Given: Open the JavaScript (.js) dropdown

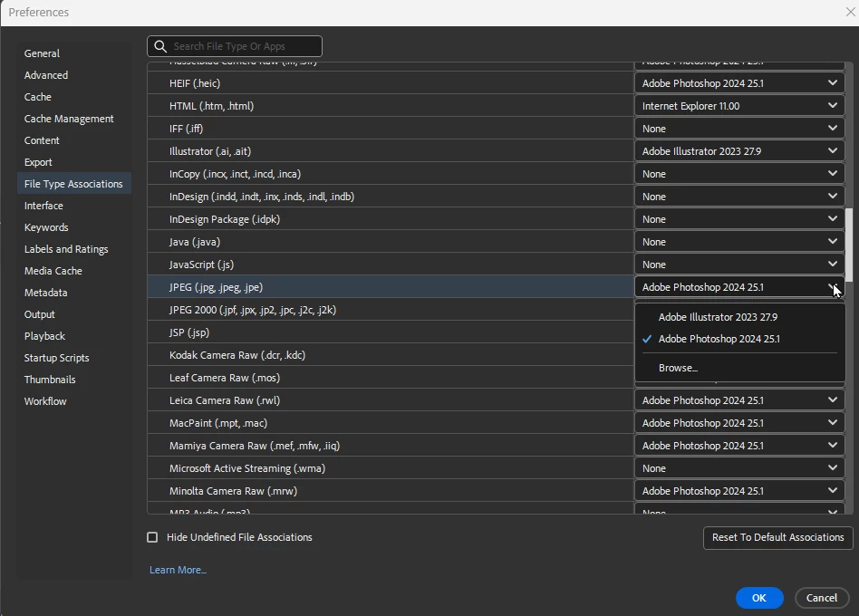Looking at the screenshot, I should [x=739, y=265].
